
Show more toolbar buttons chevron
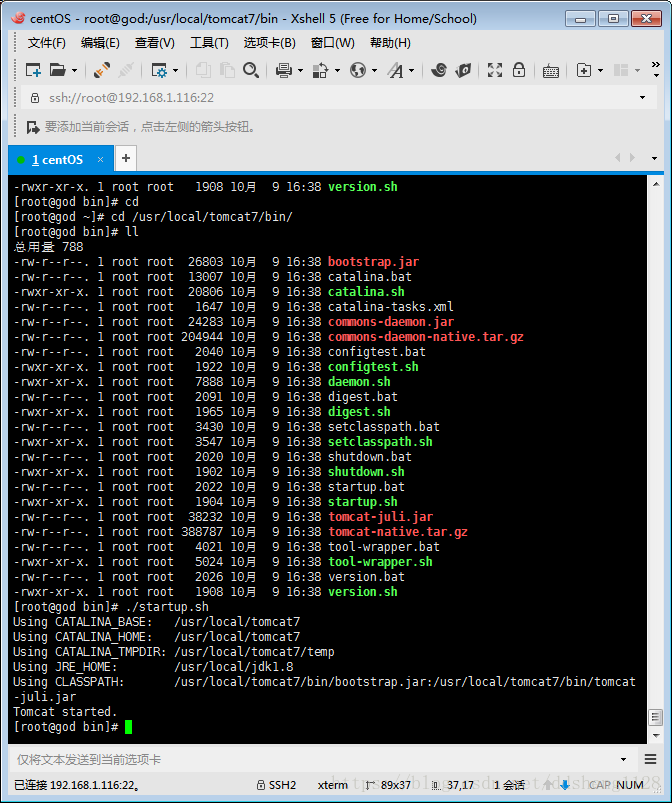pyautogui.click(x=656, y=69)
